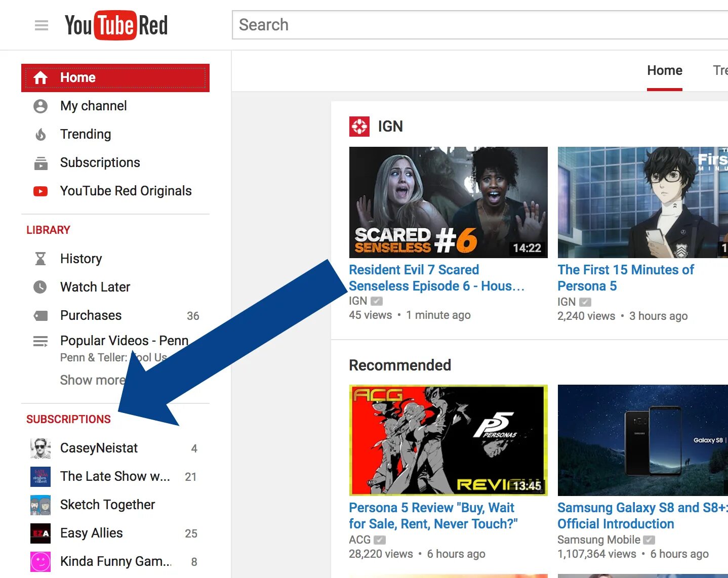728x578 pixels.
Task: Click the verified badge beside Samsung Mobile
Action: point(649,540)
